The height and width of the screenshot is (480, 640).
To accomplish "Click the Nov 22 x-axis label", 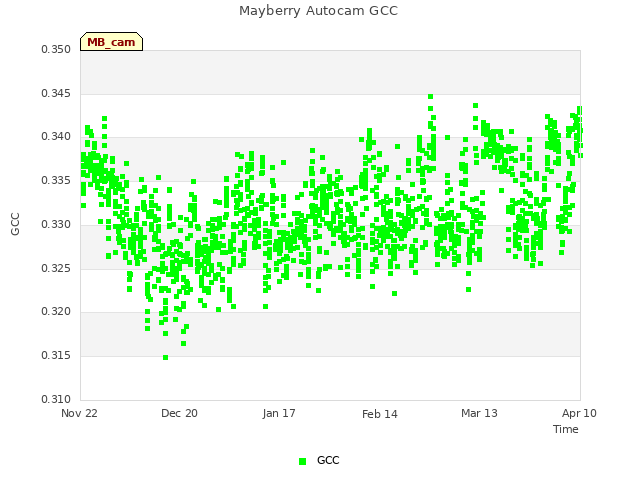I will pos(79,413).
